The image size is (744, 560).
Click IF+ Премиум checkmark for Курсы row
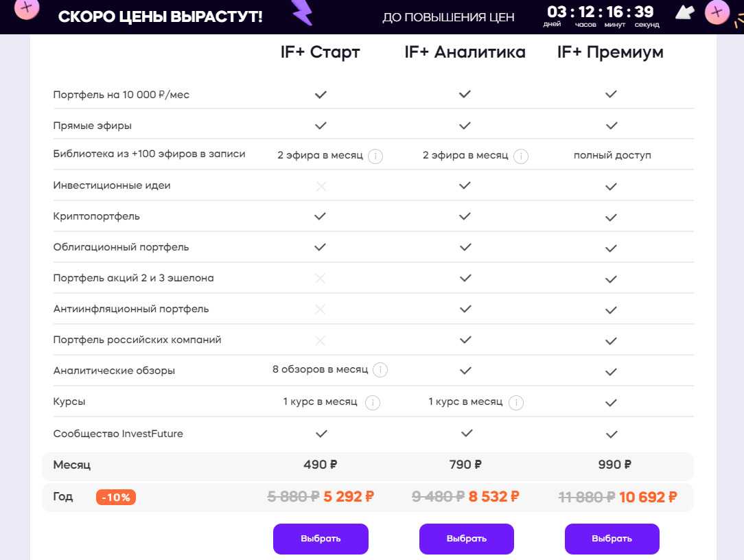pos(612,403)
